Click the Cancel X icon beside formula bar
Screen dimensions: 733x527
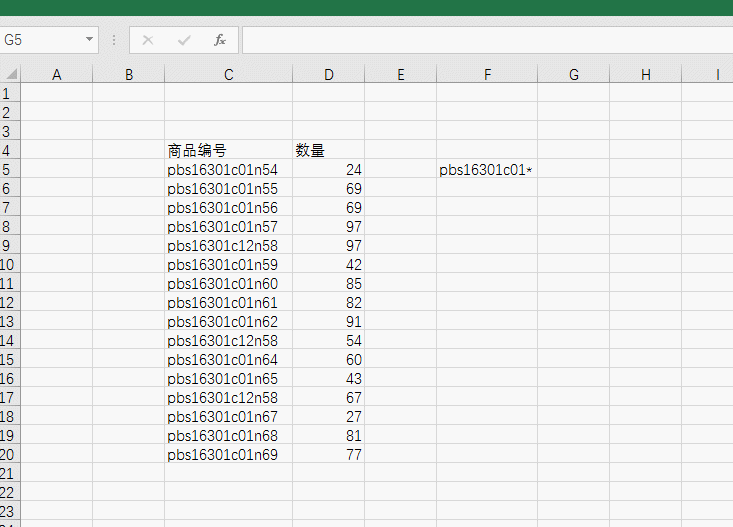148,40
